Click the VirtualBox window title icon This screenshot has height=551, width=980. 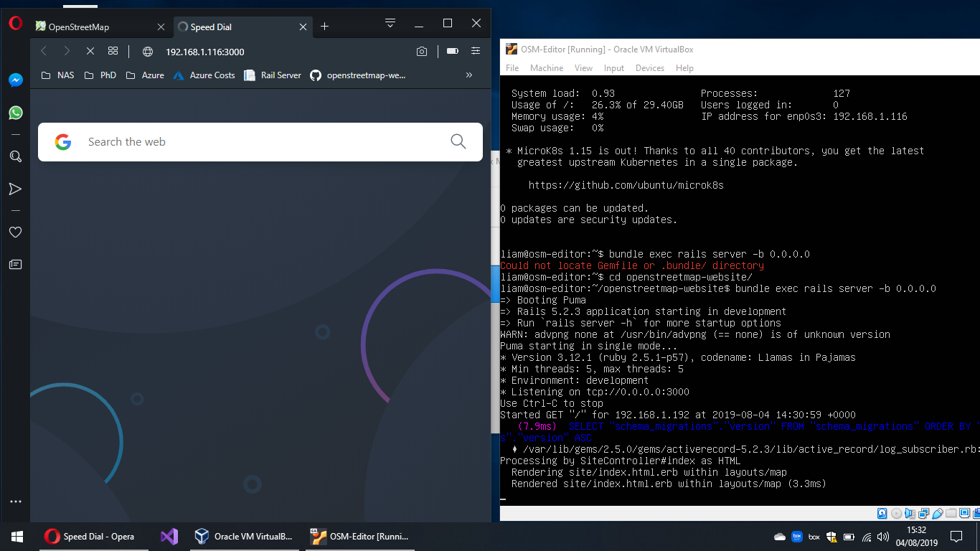[x=512, y=49]
